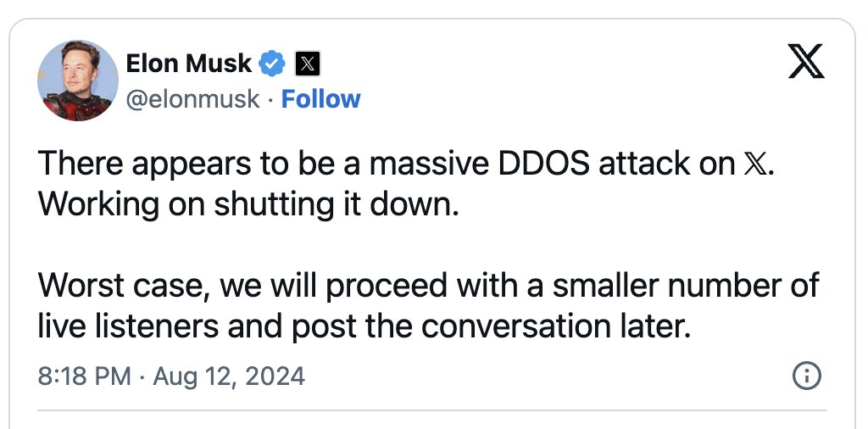Click the X logo in the card's top-right corner
Image resolution: width=868 pixels, height=429 pixels.
(806, 61)
